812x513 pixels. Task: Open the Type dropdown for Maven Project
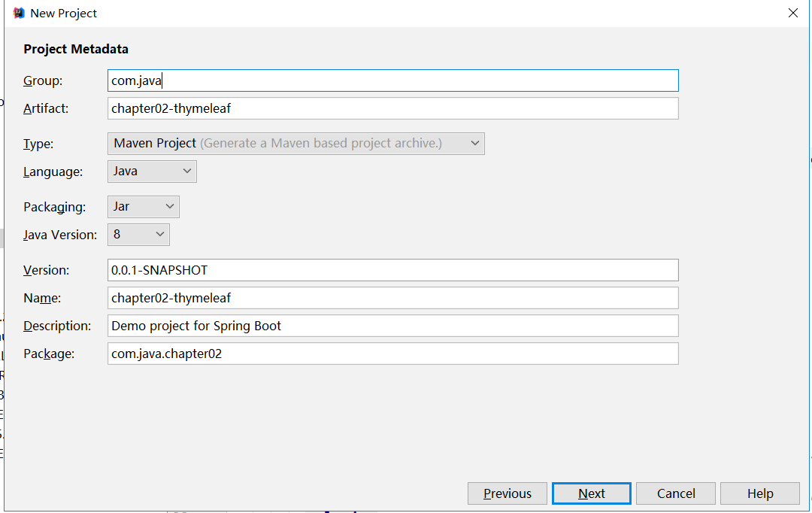(296, 144)
